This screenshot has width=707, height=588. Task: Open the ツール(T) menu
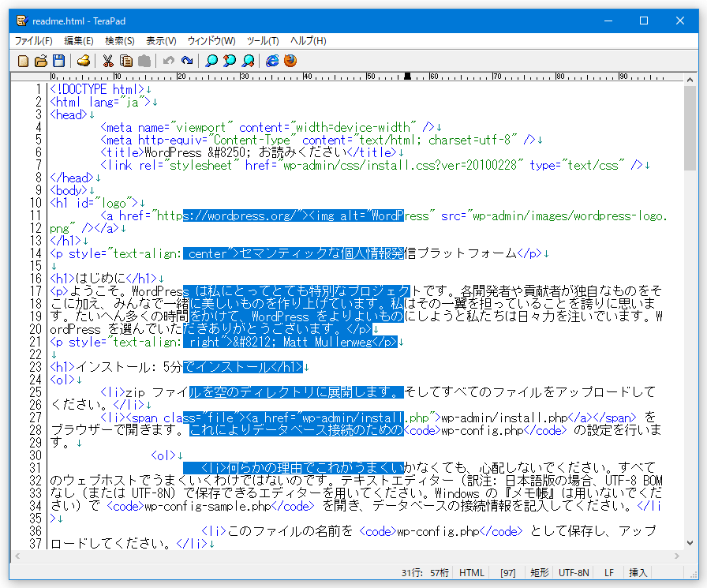263,41
